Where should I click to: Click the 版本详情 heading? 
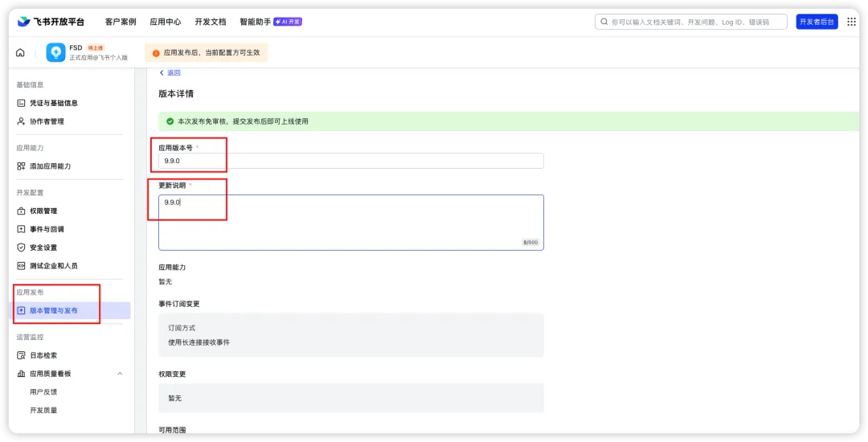176,93
